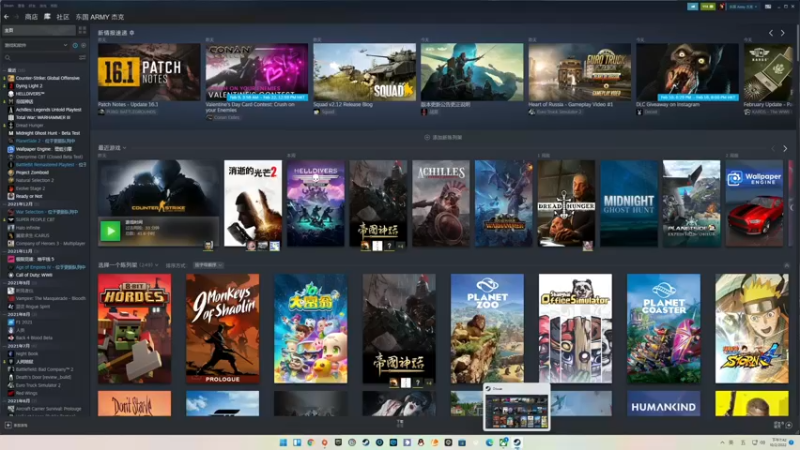Open Planet Zoo game cover
Viewport: 800px width, 450px height.
[x=487, y=329]
